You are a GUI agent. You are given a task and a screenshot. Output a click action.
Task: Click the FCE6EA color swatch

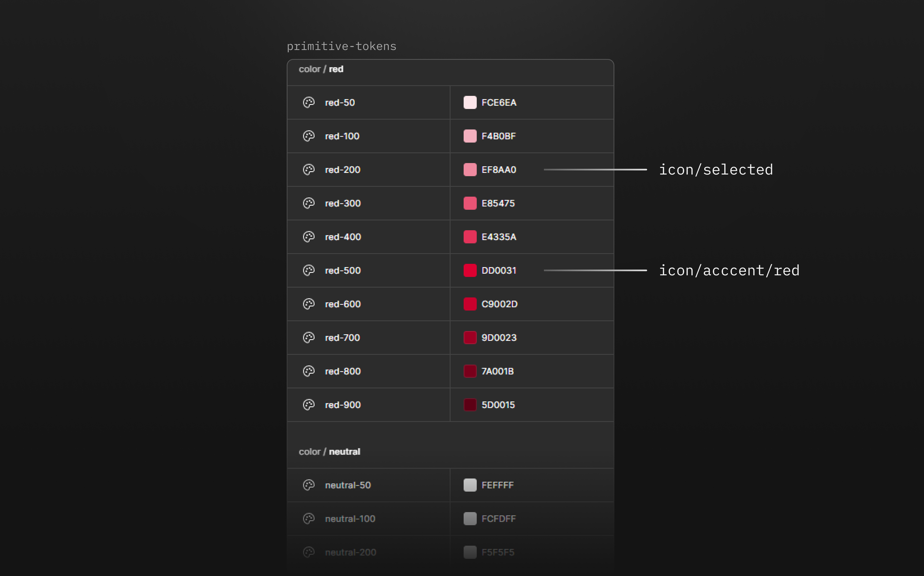470,102
